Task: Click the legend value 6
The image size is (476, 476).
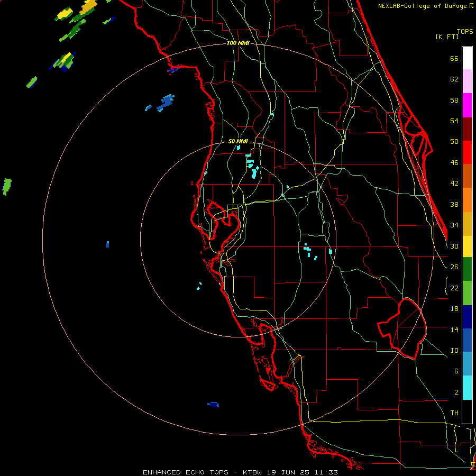Action: tap(456, 371)
